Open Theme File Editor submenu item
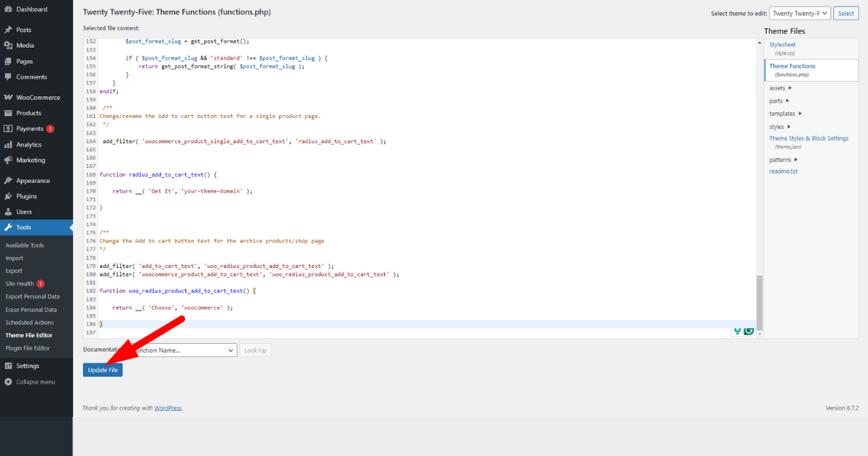868x456 pixels. pyautogui.click(x=29, y=335)
